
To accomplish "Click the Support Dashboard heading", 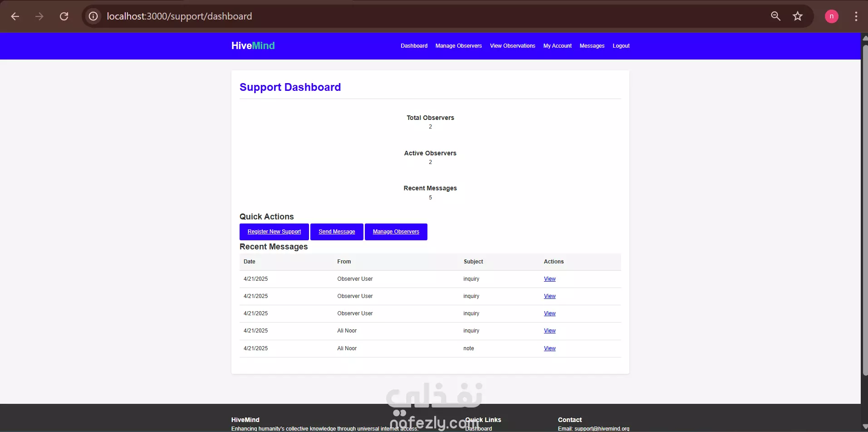I will (290, 87).
